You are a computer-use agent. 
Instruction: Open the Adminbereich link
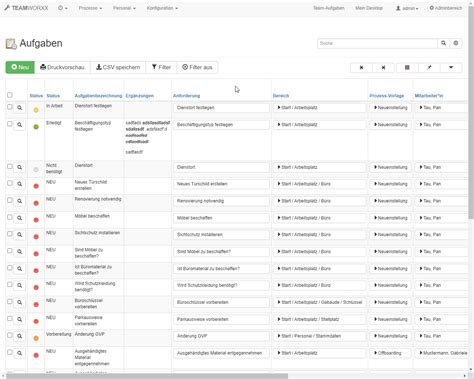coord(445,8)
